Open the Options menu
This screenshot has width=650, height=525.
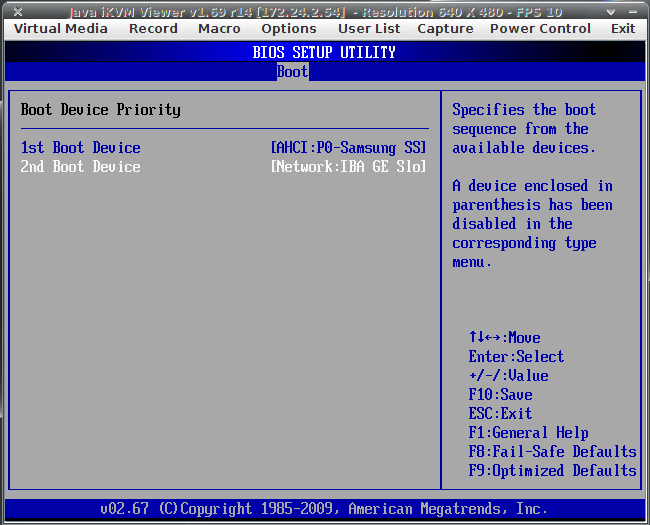point(289,29)
